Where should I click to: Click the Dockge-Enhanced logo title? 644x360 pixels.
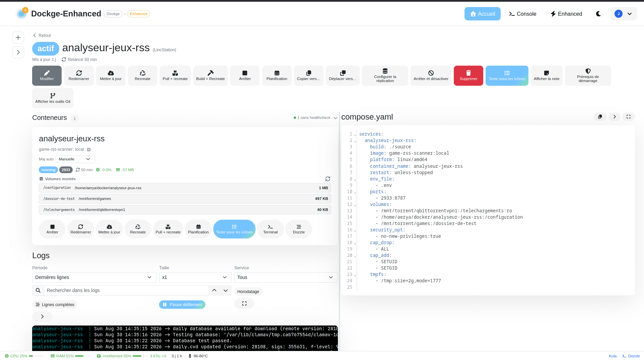[x=66, y=14]
